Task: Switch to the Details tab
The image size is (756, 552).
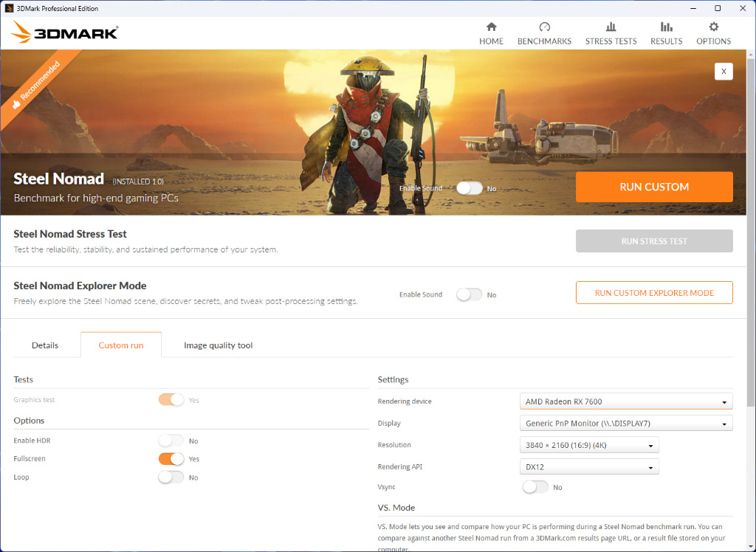Action: 45,345
